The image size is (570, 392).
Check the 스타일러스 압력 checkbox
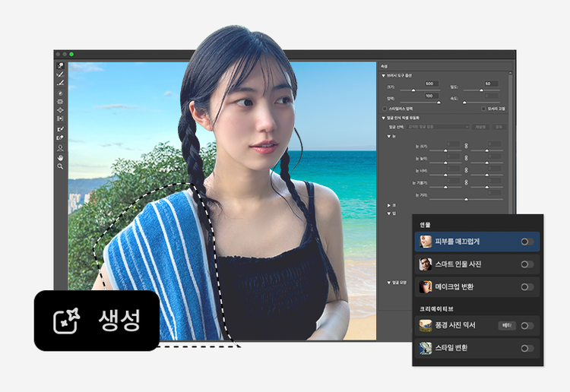385,109
